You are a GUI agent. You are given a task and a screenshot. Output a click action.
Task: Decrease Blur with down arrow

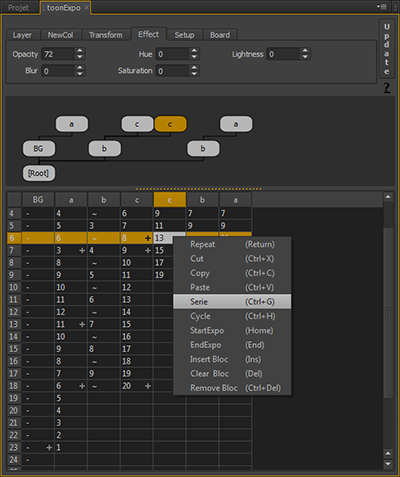[x=80, y=74]
